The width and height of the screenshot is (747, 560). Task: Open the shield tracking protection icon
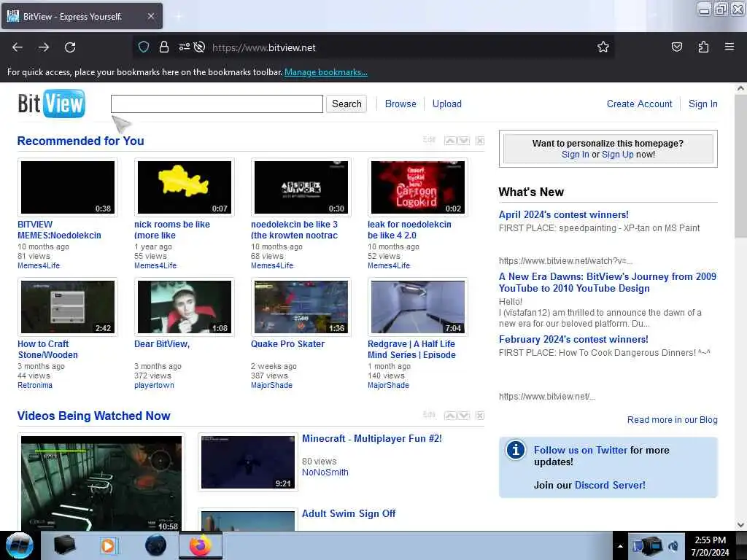pyautogui.click(x=144, y=47)
